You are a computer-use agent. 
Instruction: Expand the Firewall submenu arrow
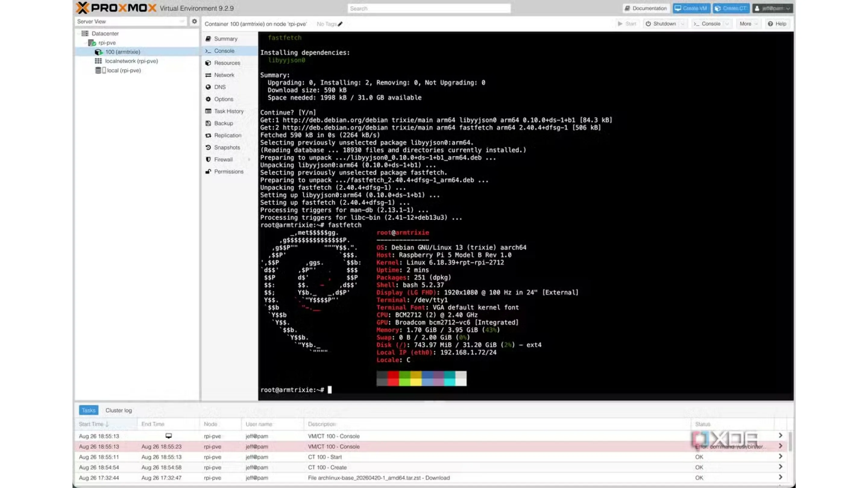click(x=249, y=160)
